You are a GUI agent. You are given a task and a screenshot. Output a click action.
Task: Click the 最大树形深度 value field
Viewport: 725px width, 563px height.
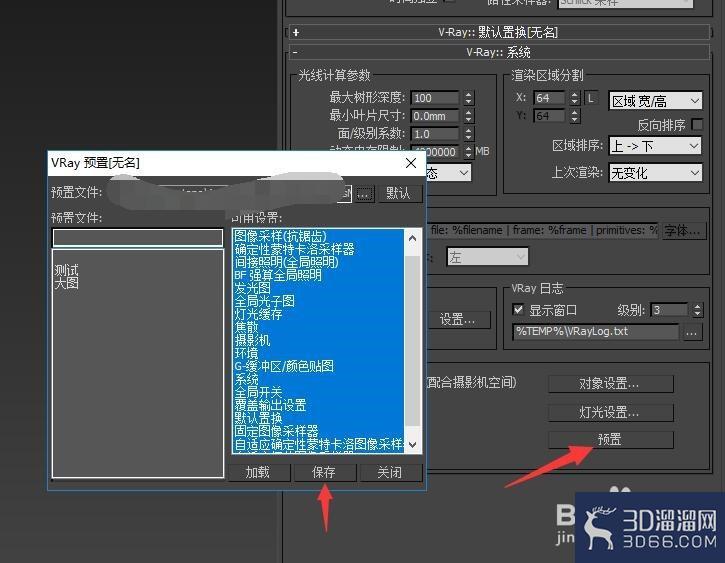coord(436,98)
